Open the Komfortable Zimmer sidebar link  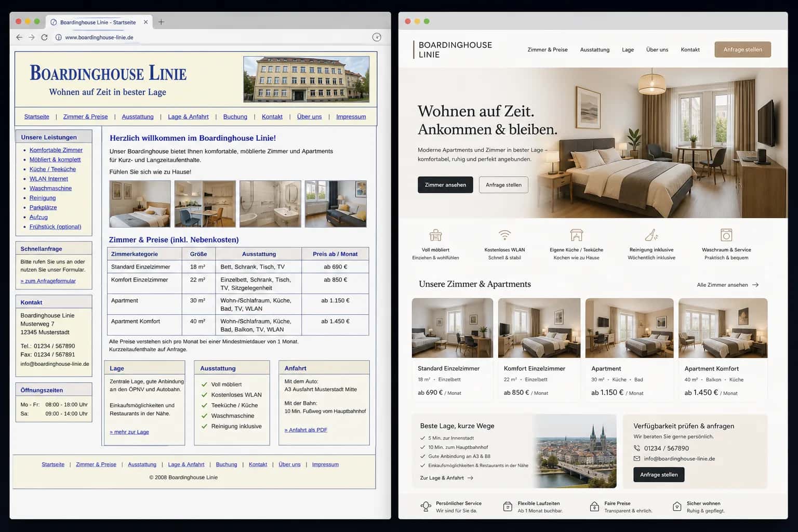[x=56, y=150]
